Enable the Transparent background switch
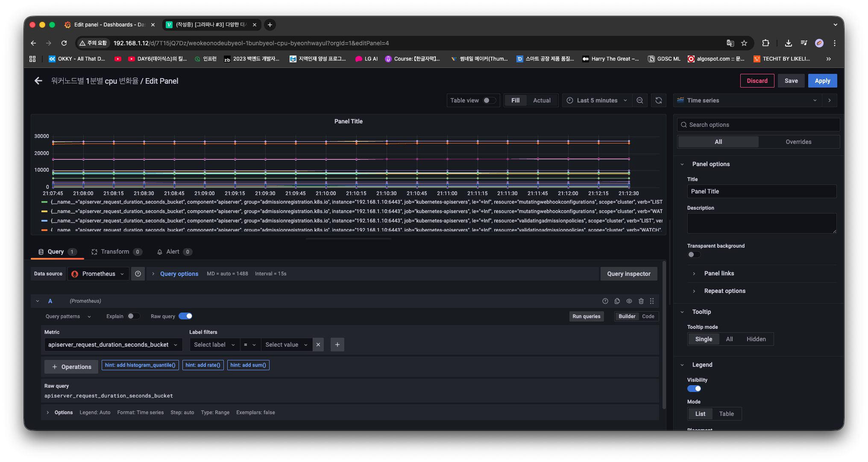This screenshot has height=462, width=868. pyautogui.click(x=694, y=254)
